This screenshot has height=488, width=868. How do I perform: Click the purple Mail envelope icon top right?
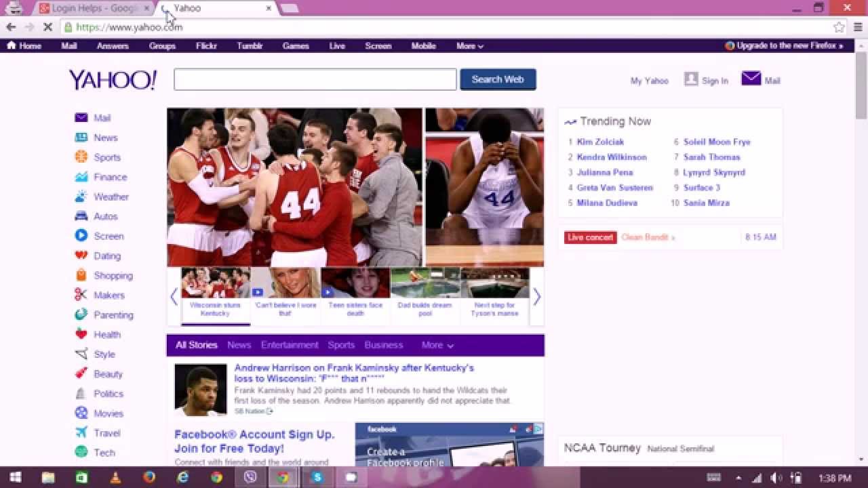[751, 79]
